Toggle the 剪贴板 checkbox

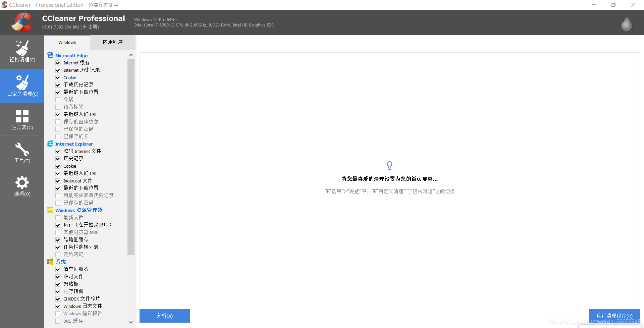pos(58,284)
